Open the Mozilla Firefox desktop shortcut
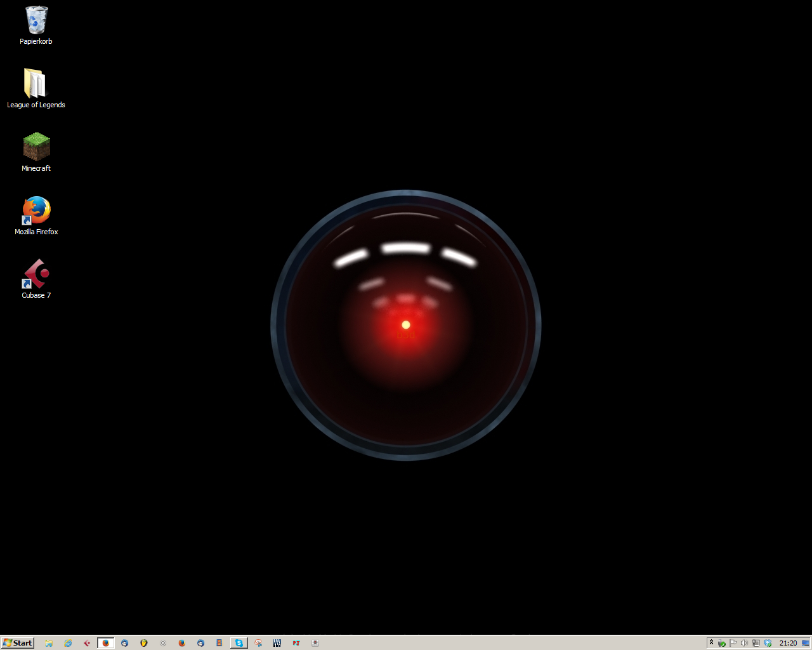Image resolution: width=812 pixels, height=650 pixels. click(x=36, y=210)
